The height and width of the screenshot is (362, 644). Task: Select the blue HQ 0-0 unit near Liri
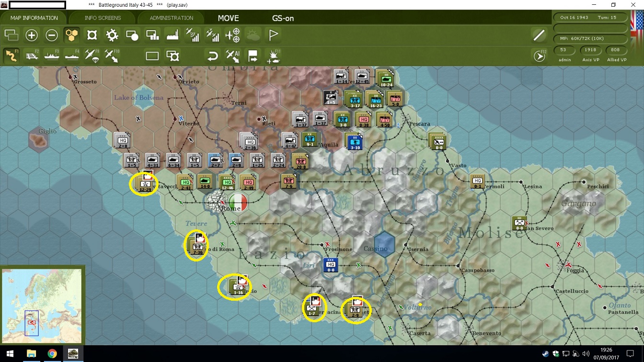tap(331, 265)
